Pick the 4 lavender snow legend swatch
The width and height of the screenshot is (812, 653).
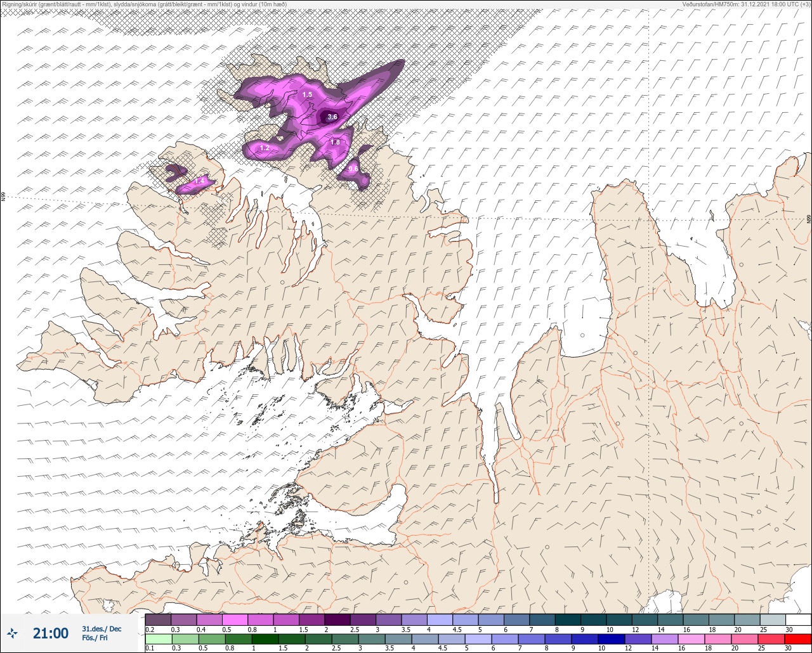[440, 619]
